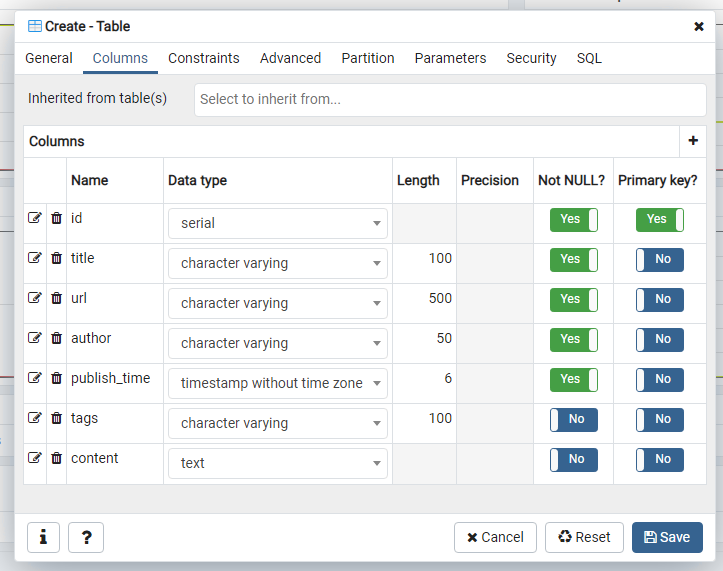Image resolution: width=723 pixels, height=571 pixels.
Task: Save the new table
Action: pyautogui.click(x=667, y=537)
